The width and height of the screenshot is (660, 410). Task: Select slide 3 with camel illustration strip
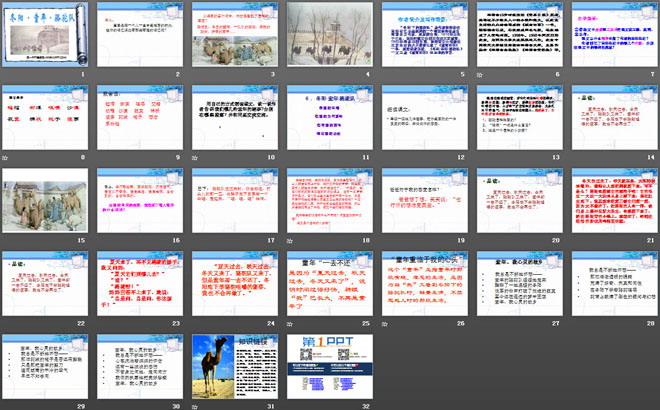(235, 35)
